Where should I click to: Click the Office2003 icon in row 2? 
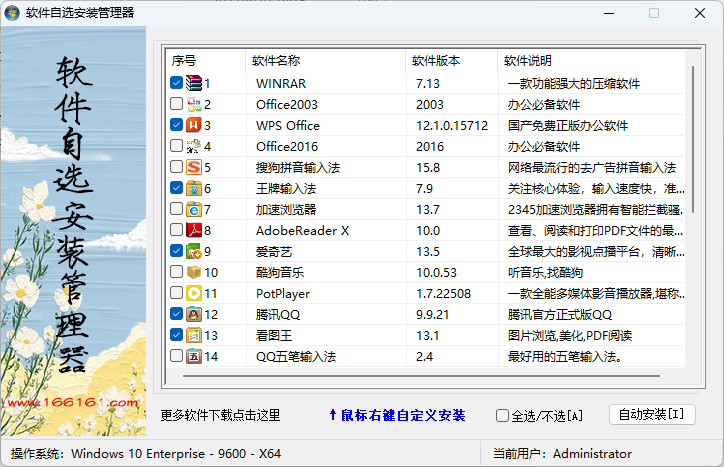pos(194,104)
